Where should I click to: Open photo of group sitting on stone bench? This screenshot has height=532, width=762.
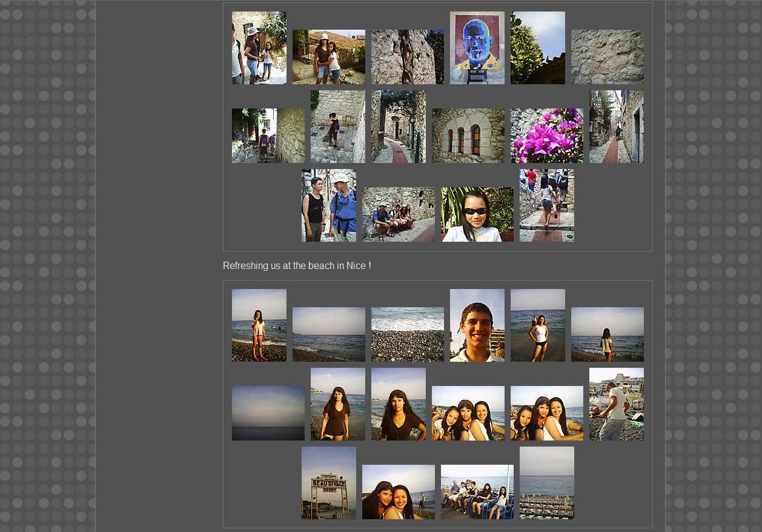[x=398, y=214]
